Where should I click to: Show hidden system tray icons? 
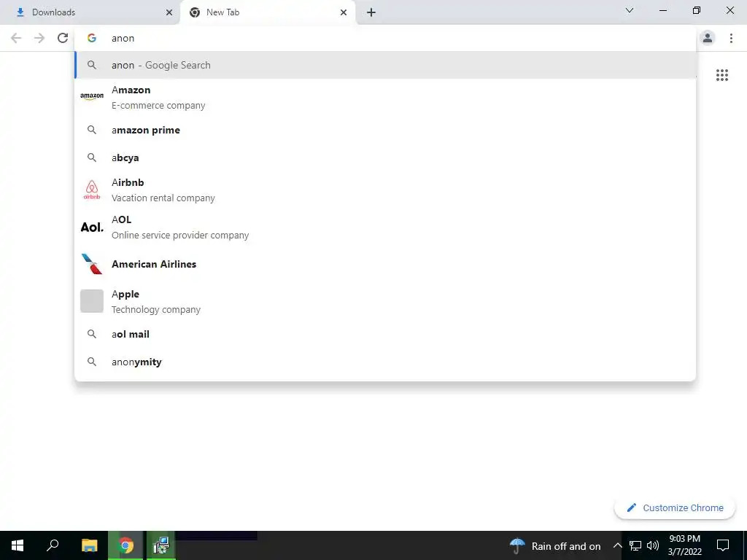pyautogui.click(x=617, y=545)
